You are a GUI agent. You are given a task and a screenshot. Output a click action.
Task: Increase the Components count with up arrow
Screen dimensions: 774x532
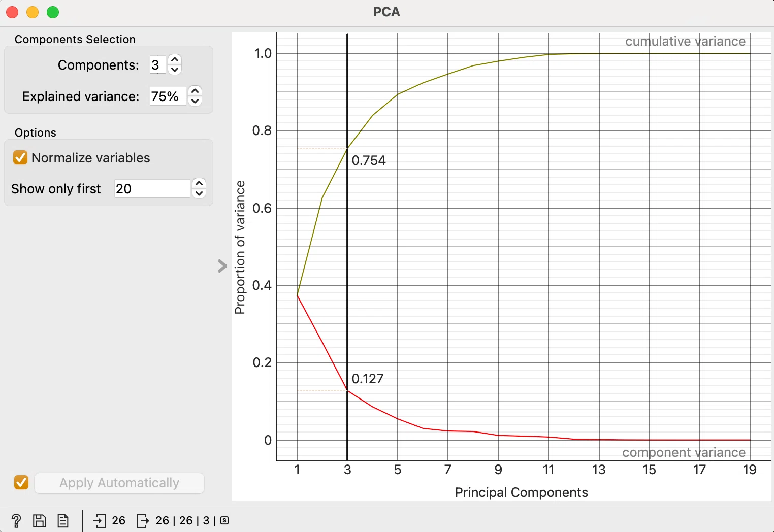(x=175, y=59)
